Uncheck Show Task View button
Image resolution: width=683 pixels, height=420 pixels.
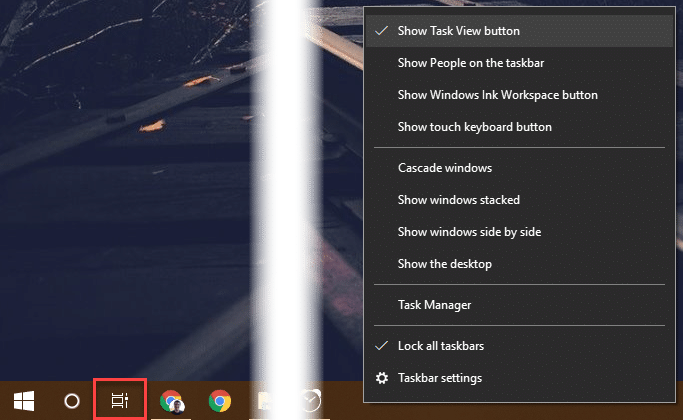[519, 31]
